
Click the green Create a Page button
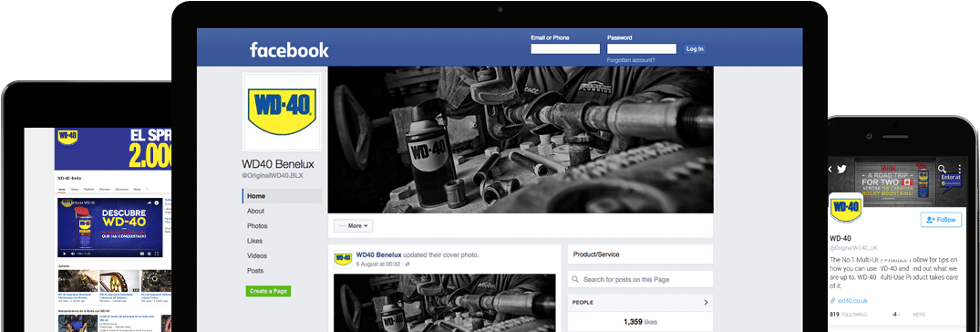(268, 291)
